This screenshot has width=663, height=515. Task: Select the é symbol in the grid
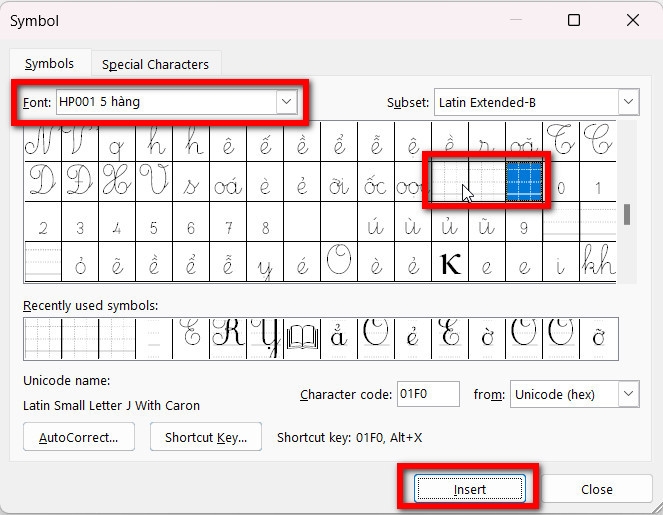coord(302,262)
